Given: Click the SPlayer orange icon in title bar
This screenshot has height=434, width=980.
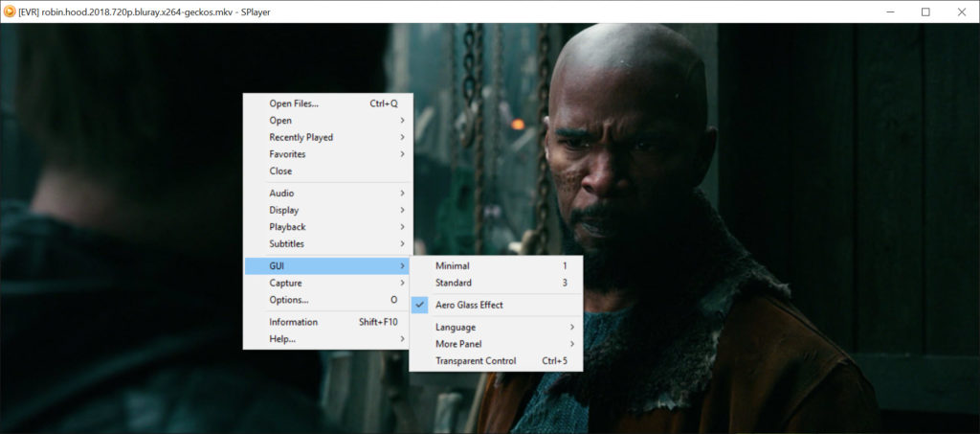Looking at the screenshot, I should click(10, 11).
